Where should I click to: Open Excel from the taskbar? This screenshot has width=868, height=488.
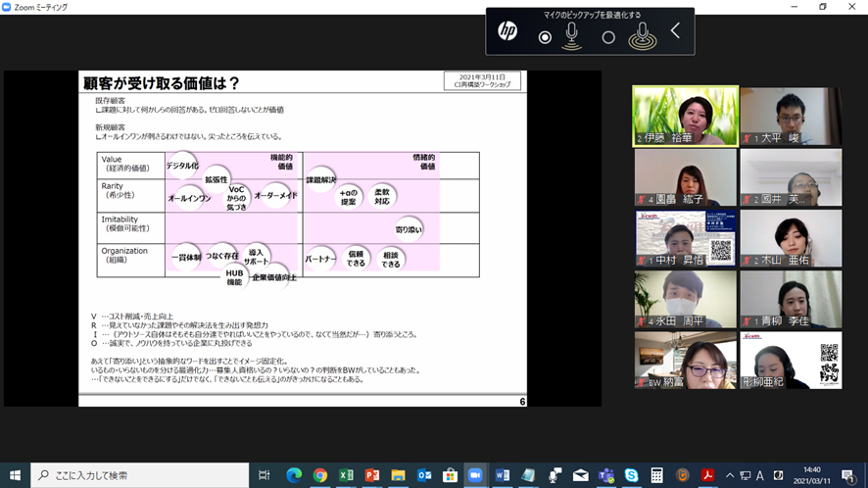tap(346, 475)
